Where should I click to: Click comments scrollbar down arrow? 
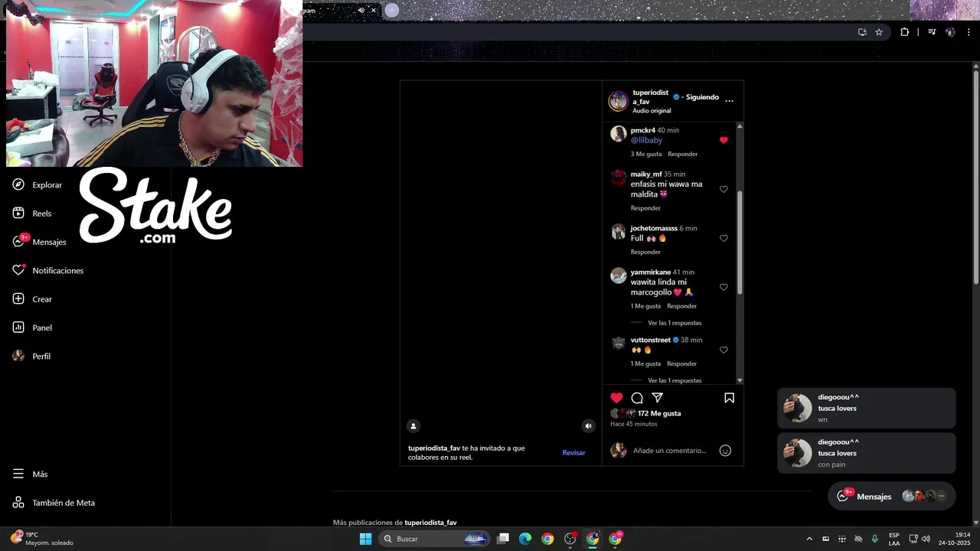click(x=740, y=380)
